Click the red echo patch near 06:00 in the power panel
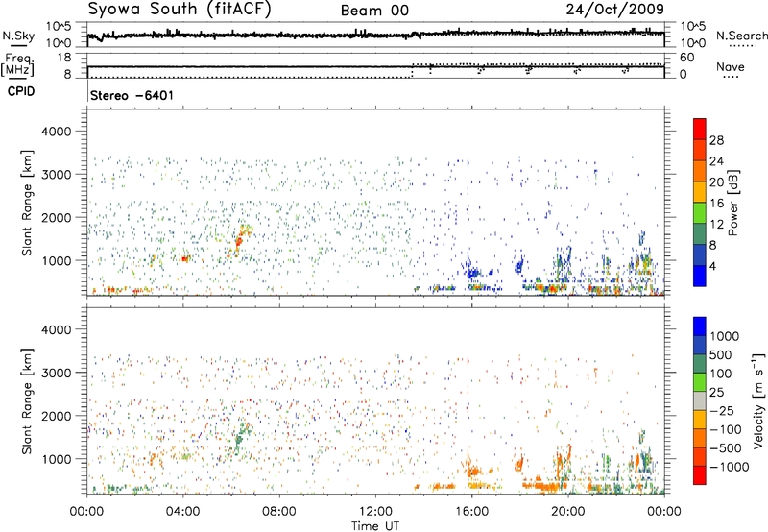This screenshot has height=532, width=768. coord(239,240)
